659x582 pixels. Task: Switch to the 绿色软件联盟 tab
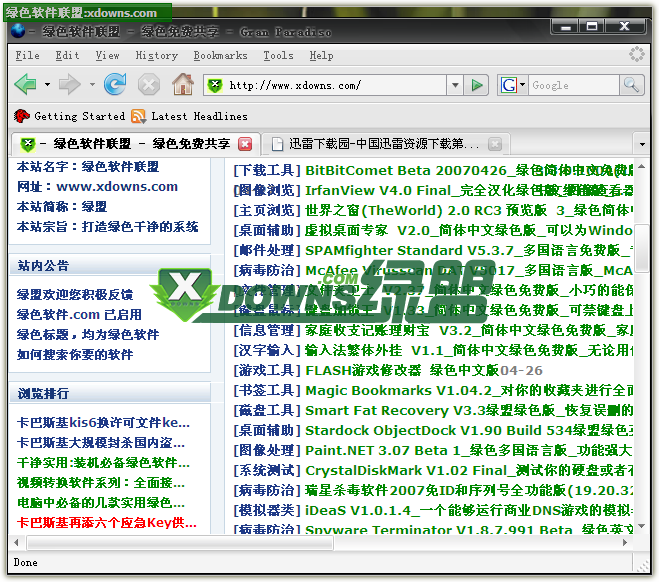tap(135, 144)
